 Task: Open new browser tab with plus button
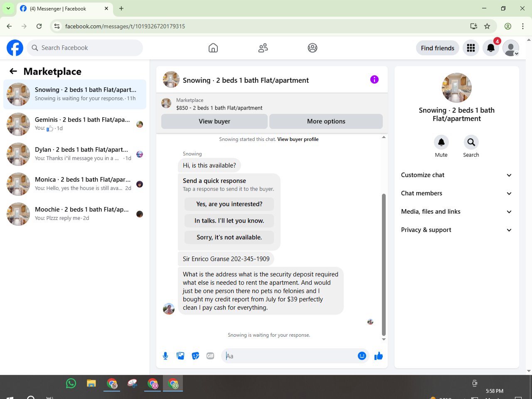pos(121,8)
